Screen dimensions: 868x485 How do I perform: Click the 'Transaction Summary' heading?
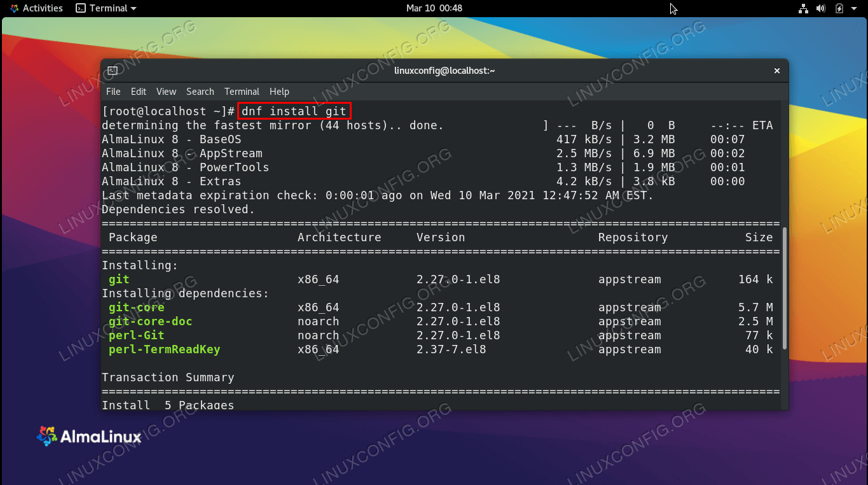tap(168, 377)
